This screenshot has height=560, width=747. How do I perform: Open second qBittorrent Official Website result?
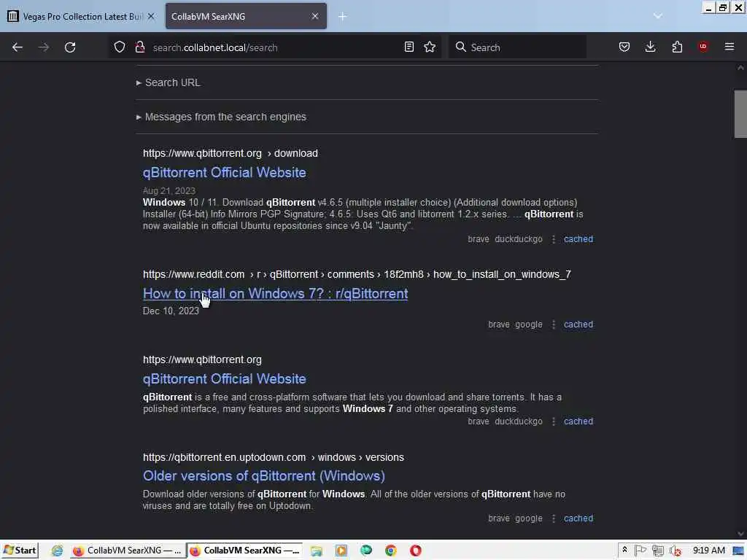click(x=225, y=379)
